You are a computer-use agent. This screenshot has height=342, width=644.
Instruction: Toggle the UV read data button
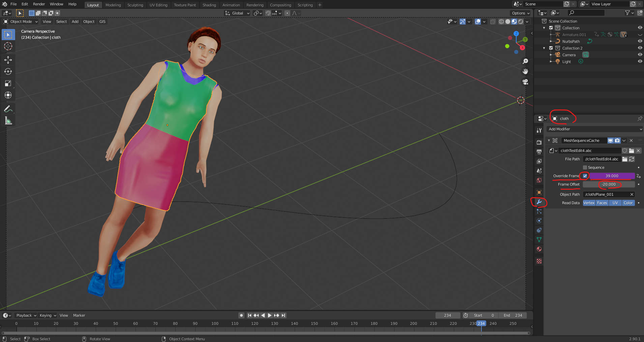tap(615, 203)
